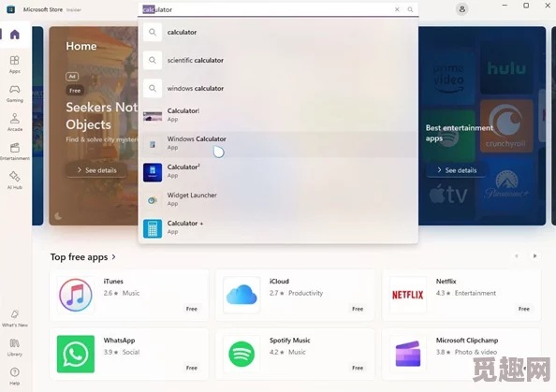Screen dimensions: 556x392
Task: Open the Home tab in the sidebar
Action: tap(15, 35)
